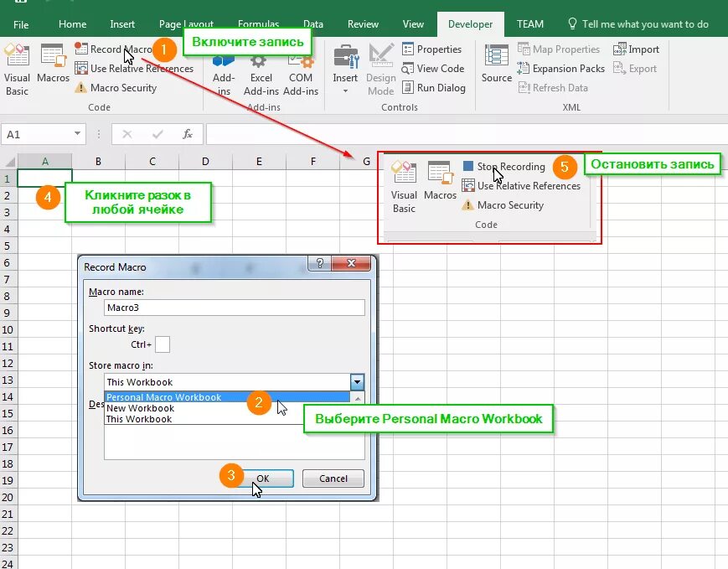Select row 5 header
728x569 pixels.
tap(7, 246)
